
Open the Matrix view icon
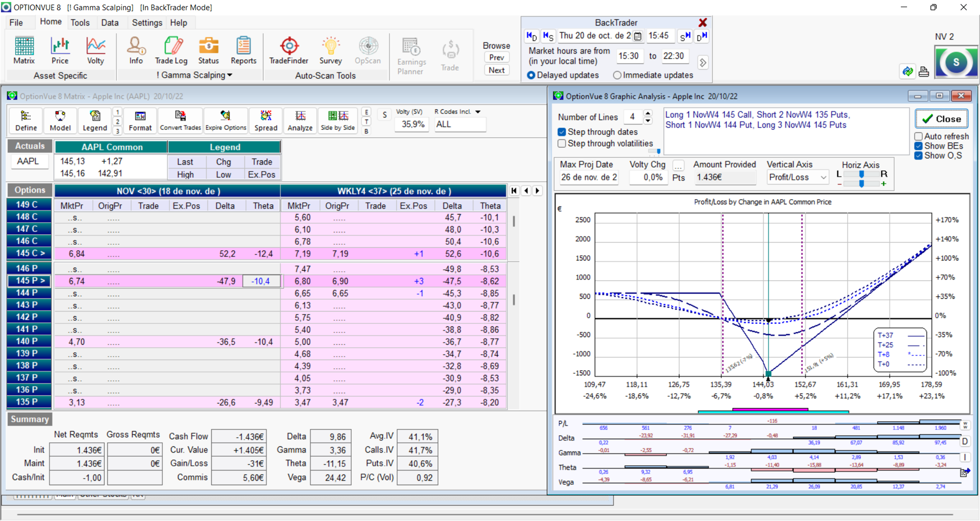[x=24, y=51]
